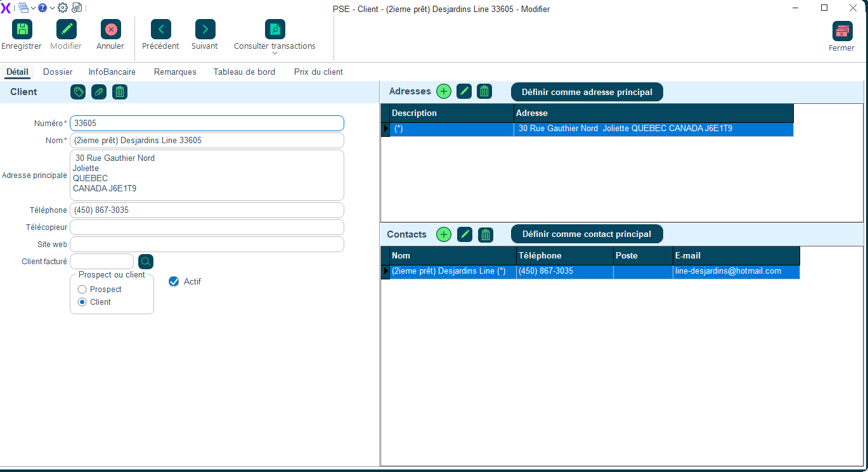Expand the arrow under Consulter transactions
The height and width of the screenshot is (472, 868).
click(x=275, y=54)
